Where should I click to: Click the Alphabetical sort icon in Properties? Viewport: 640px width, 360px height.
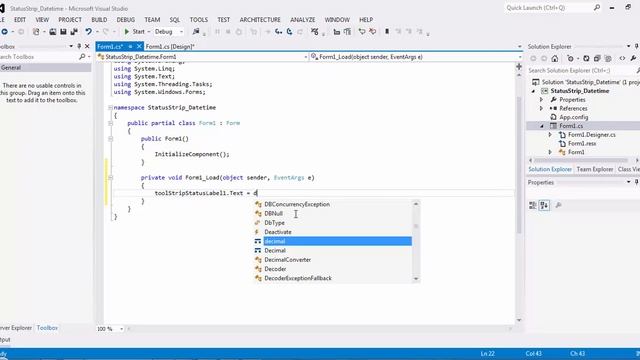(544, 205)
